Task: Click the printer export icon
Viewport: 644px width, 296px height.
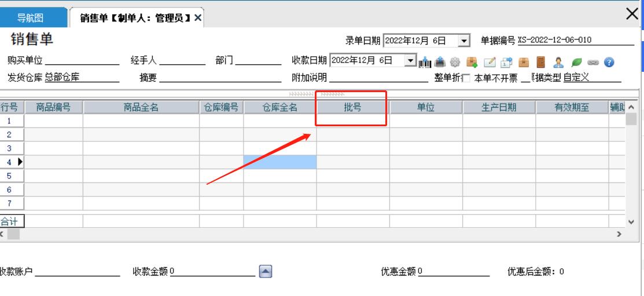Action: (x=440, y=62)
